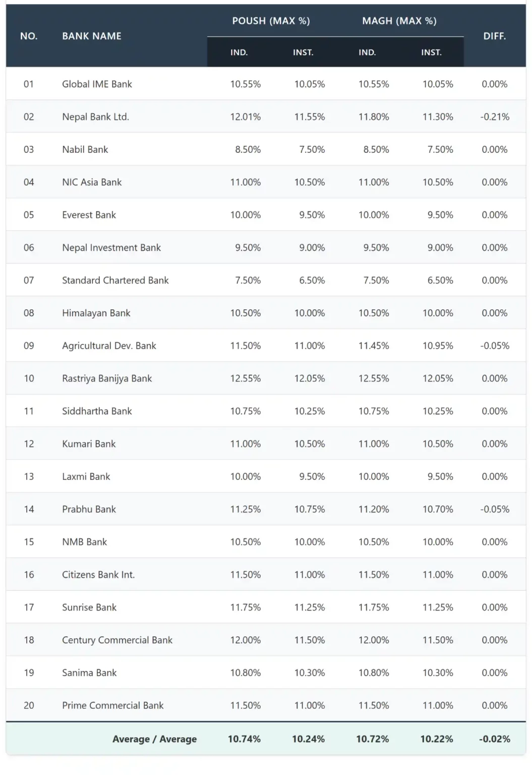Click Nepal Bank Ltd. difference value -0.21%
The height and width of the screenshot is (775, 532).
[x=495, y=117]
